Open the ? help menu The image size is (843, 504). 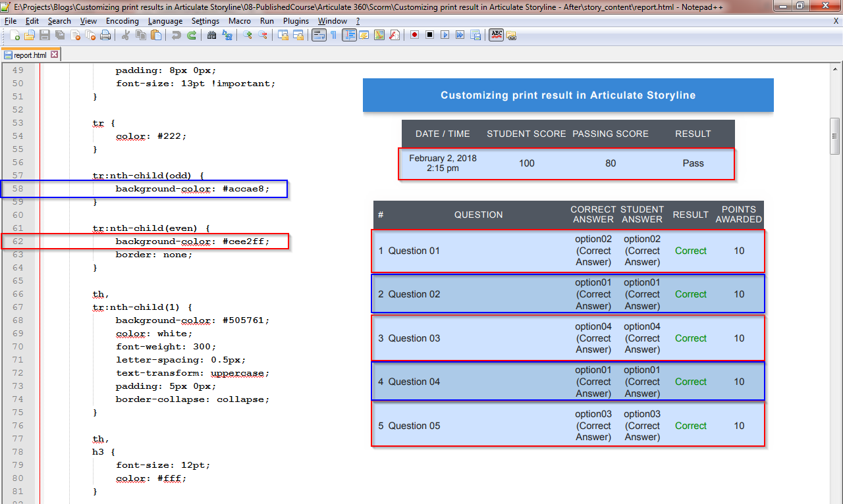pos(358,21)
